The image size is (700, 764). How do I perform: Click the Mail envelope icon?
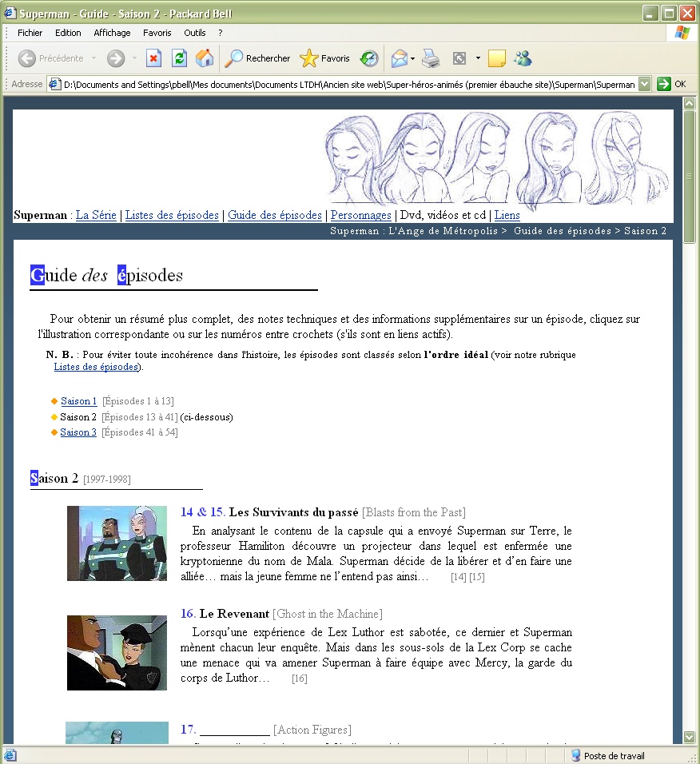399,58
